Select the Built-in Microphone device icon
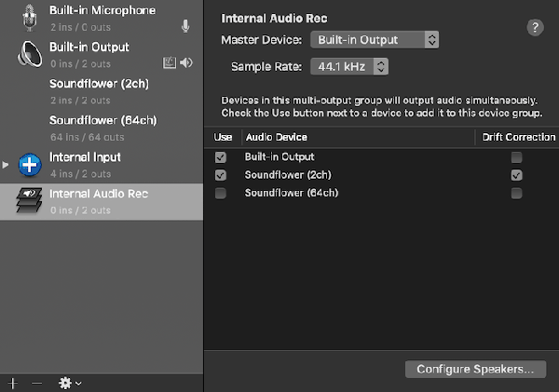This screenshot has width=559, height=392. [x=29, y=18]
